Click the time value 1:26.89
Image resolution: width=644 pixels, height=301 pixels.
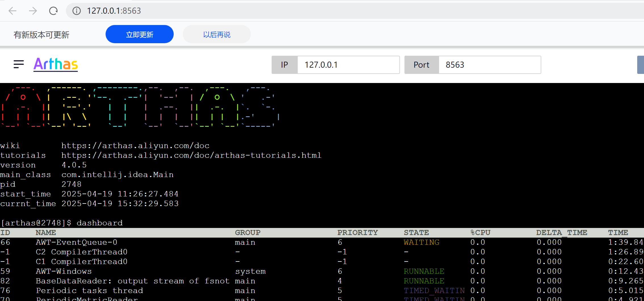[x=626, y=252]
